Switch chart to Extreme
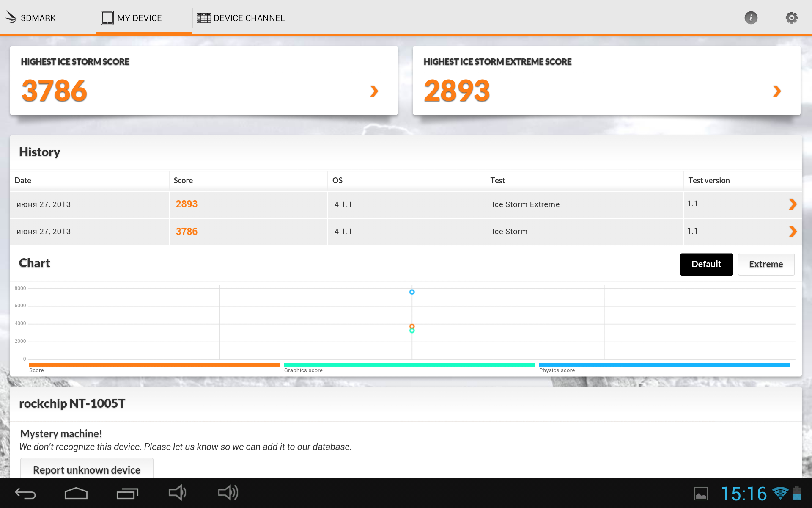The height and width of the screenshot is (508, 812). coord(766,264)
